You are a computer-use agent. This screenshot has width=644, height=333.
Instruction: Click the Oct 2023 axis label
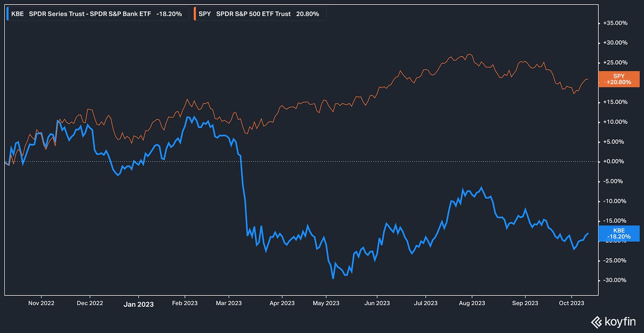(x=571, y=303)
